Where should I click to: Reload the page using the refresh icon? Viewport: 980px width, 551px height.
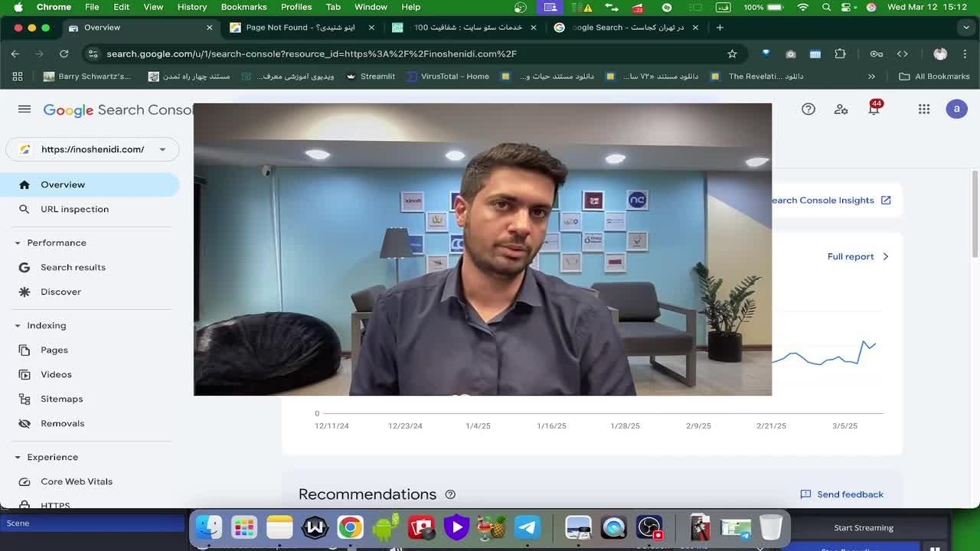(64, 54)
